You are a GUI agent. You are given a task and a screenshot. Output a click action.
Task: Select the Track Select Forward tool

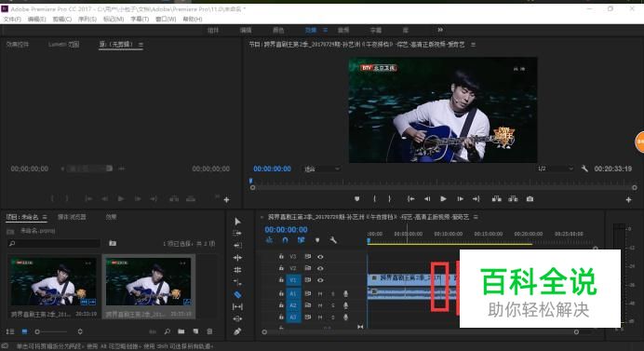pos(237,233)
